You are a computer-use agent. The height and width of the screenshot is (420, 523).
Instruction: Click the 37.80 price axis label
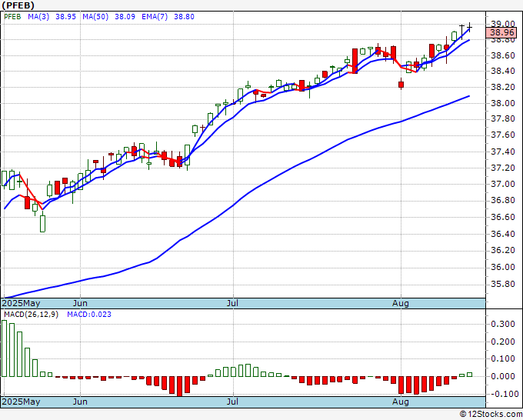click(x=503, y=118)
